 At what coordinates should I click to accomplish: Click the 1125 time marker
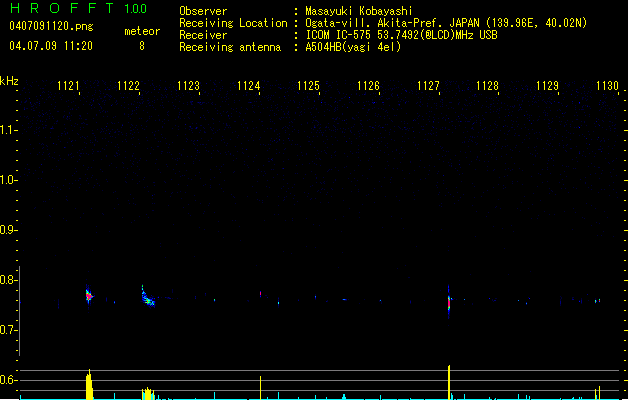point(308,86)
